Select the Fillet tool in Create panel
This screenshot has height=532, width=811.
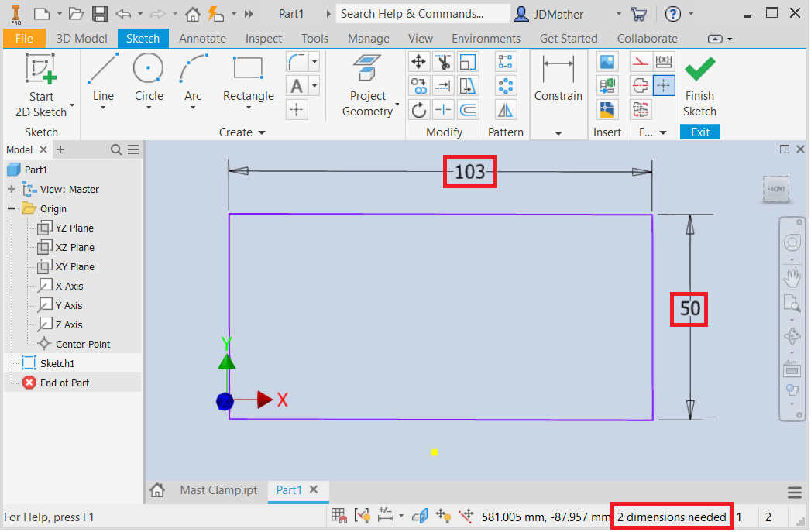pos(297,62)
